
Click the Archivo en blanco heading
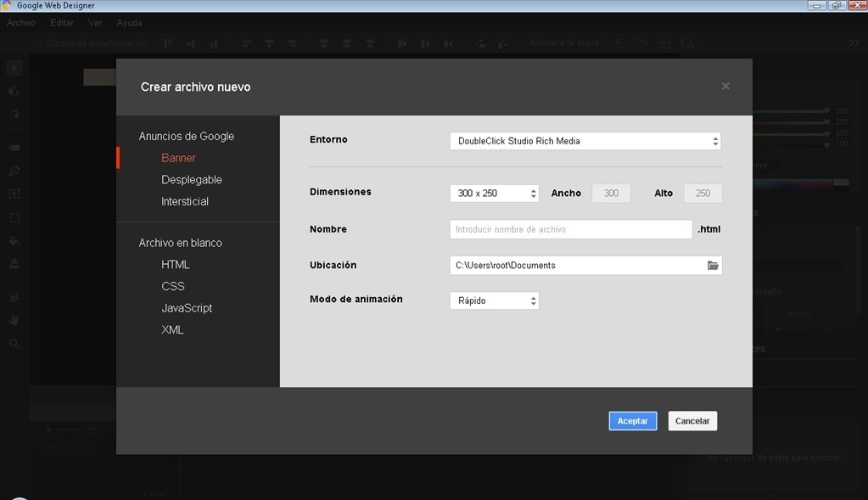(x=181, y=243)
